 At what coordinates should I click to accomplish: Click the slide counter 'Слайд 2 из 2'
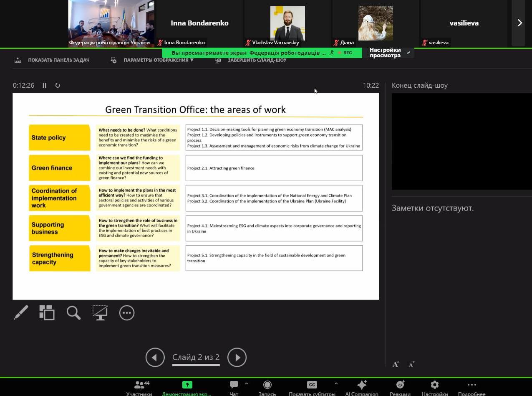(x=196, y=358)
